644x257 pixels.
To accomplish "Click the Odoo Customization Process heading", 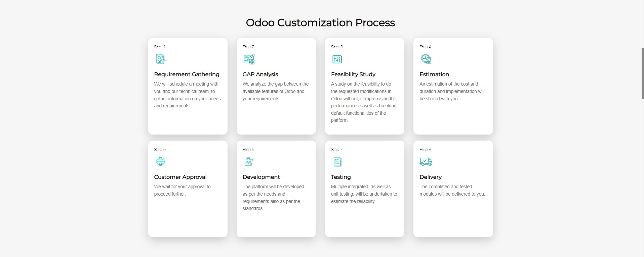I will (320, 22).
